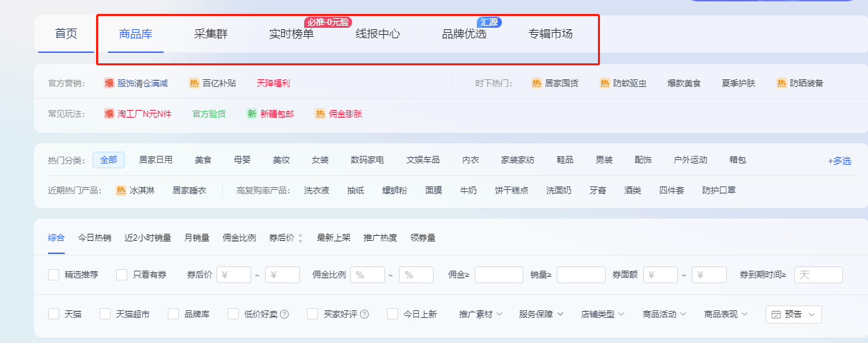868x343 pixels.
Task: Click the 新 badge before 新疆包邮
Action: pyautogui.click(x=252, y=114)
